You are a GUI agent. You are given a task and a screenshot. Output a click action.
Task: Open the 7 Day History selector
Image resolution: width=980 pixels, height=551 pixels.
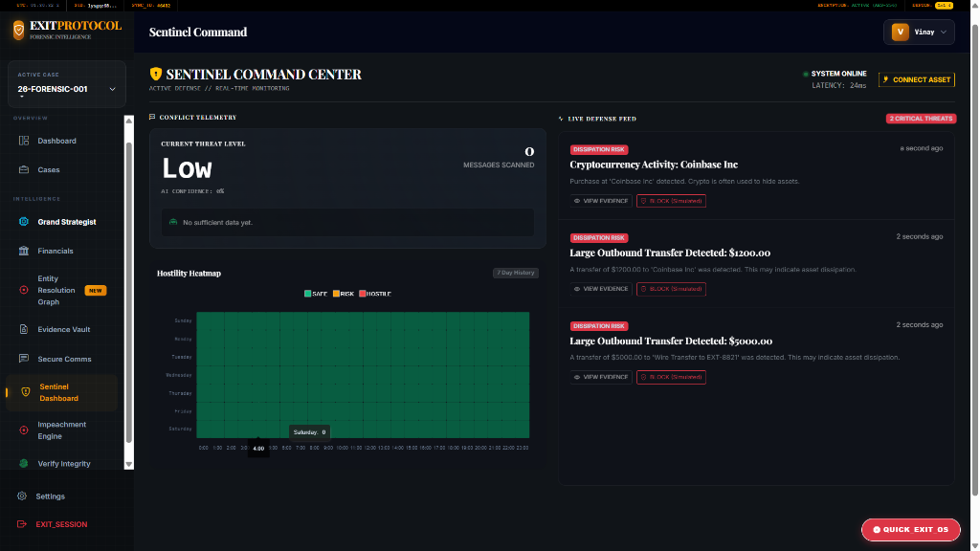(515, 272)
